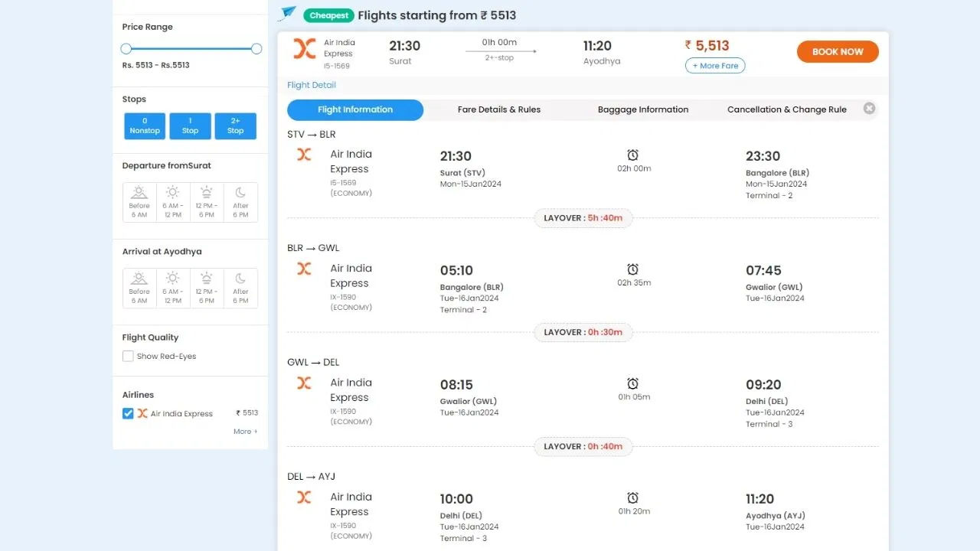The image size is (980, 551).
Task: Expand + More Fare options
Action: (x=715, y=66)
